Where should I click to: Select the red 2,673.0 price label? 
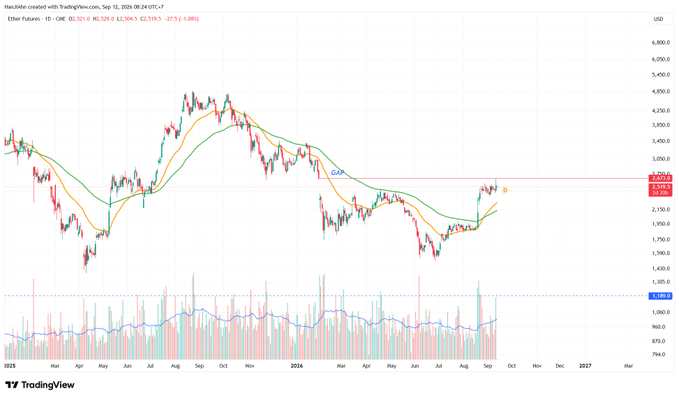[660, 178]
